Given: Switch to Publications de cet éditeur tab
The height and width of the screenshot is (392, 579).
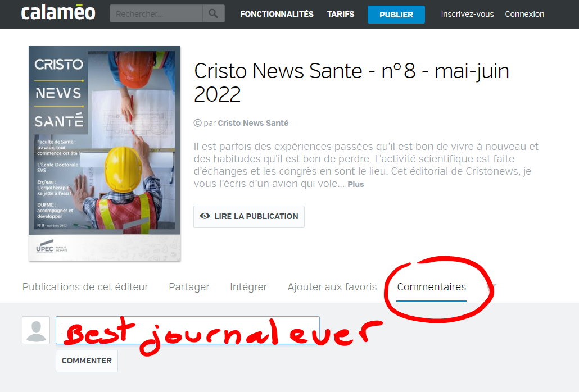Looking at the screenshot, I should 85,286.
